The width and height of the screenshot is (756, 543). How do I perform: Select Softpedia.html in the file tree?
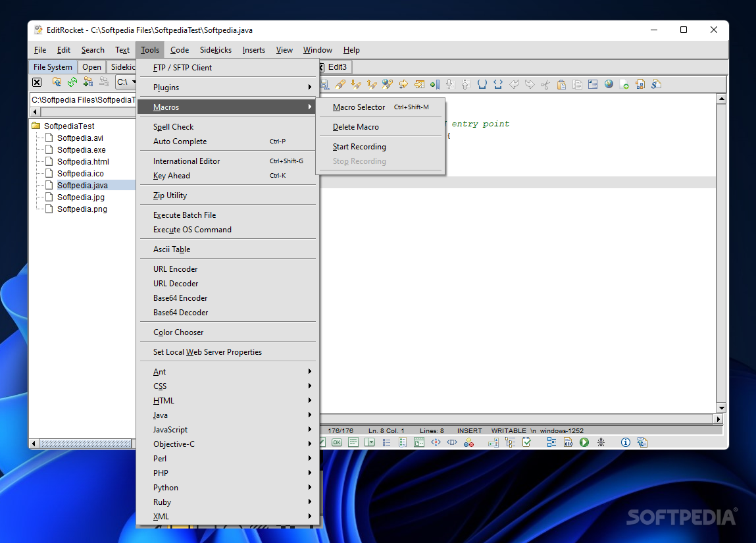pyautogui.click(x=83, y=161)
